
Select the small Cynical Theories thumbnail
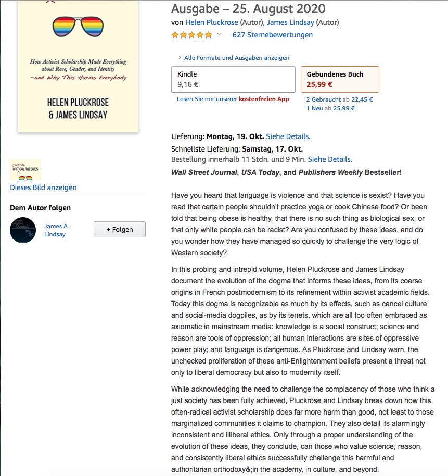point(25,170)
